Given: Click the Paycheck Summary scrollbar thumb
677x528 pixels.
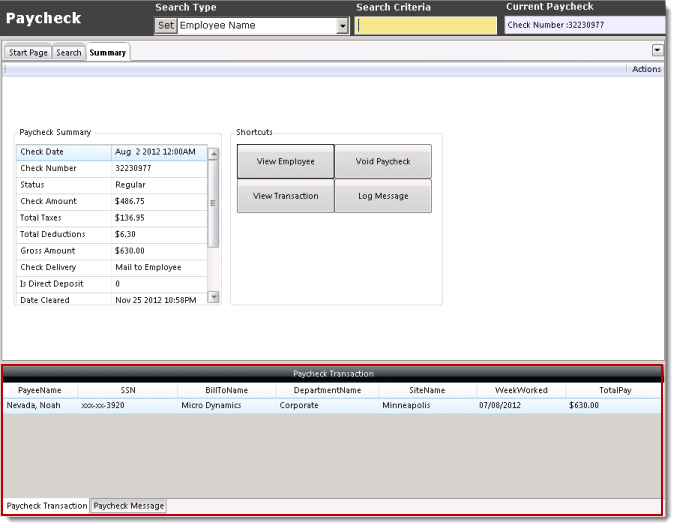Looking at the screenshot, I should [x=213, y=204].
